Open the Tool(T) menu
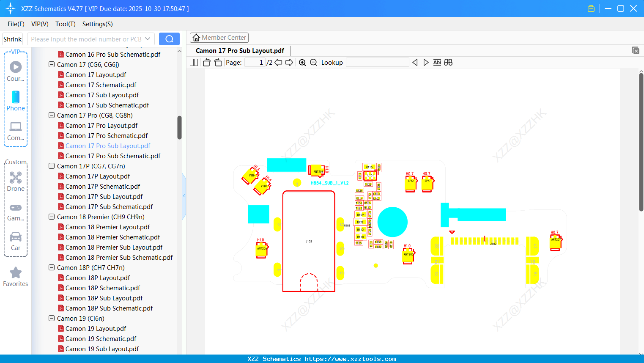644x363 pixels. [x=66, y=24]
